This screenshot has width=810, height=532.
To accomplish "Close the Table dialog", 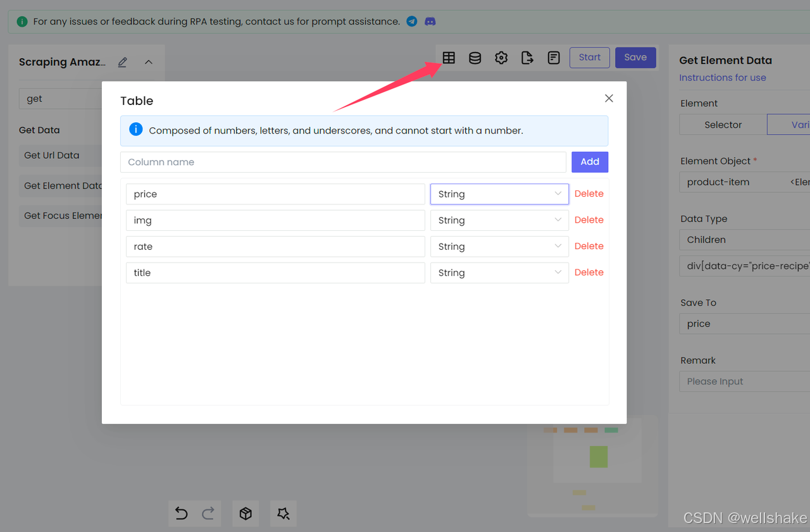I will (x=609, y=98).
